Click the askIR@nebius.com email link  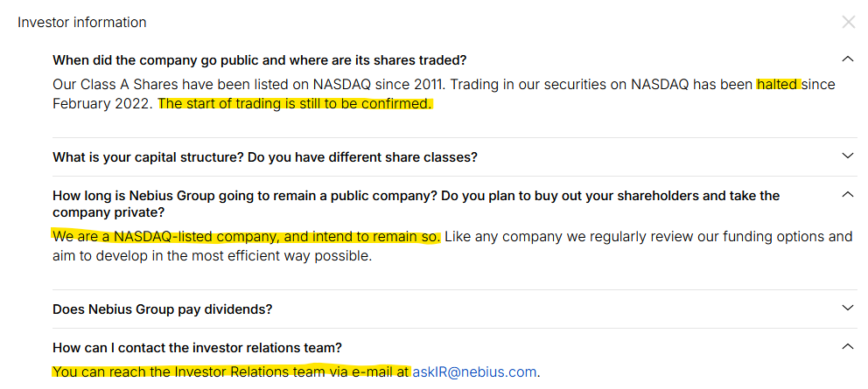click(x=474, y=372)
